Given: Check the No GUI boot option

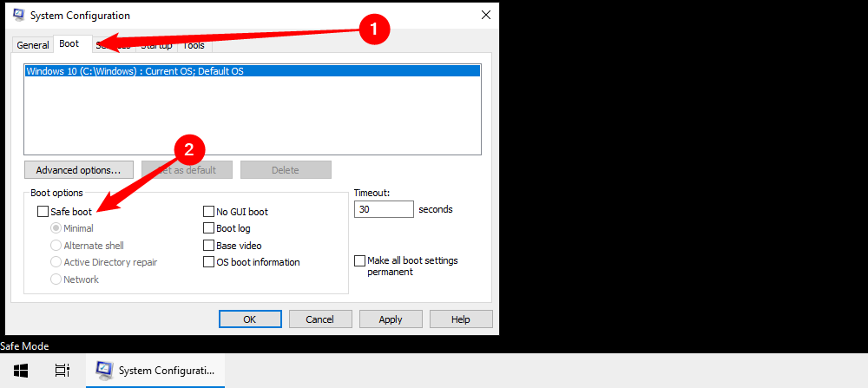Looking at the screenshot, I should coord(208,212).
